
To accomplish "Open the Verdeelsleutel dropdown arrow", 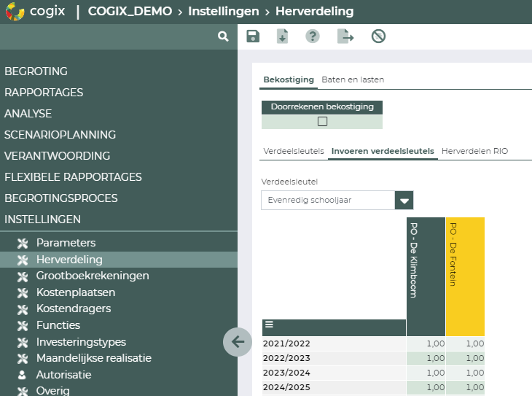I will pos(404,200).
